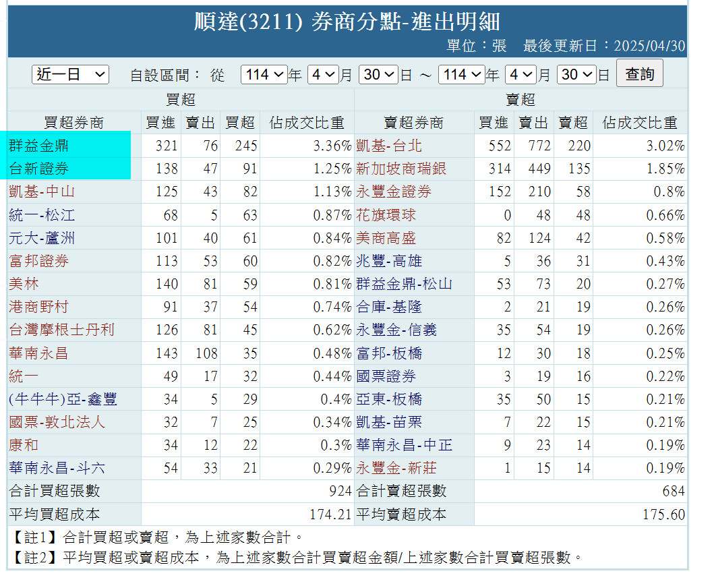Open broker link 兆豐-高雄
The image size is (714, 588).
tap(389, 261)
